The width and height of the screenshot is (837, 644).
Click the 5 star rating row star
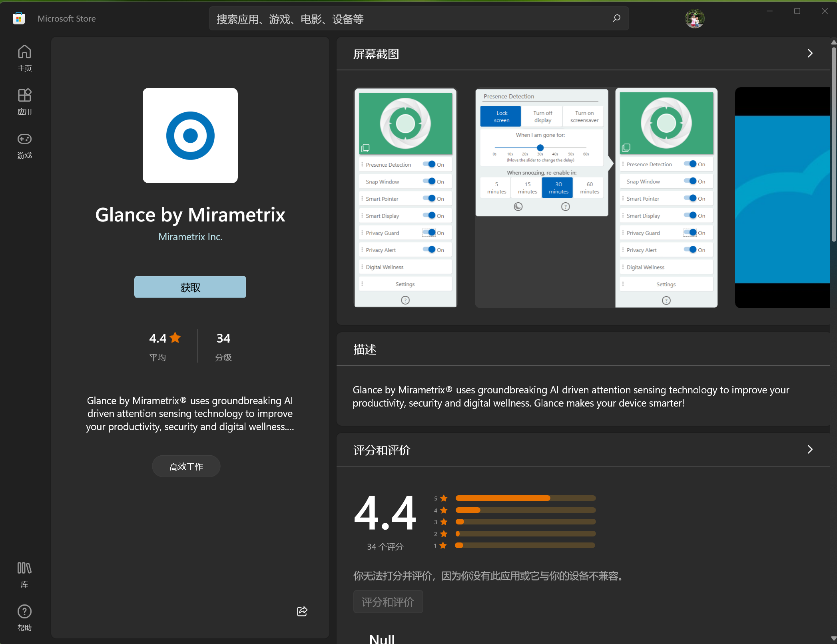pyautogui.click(x=443, y=498)
